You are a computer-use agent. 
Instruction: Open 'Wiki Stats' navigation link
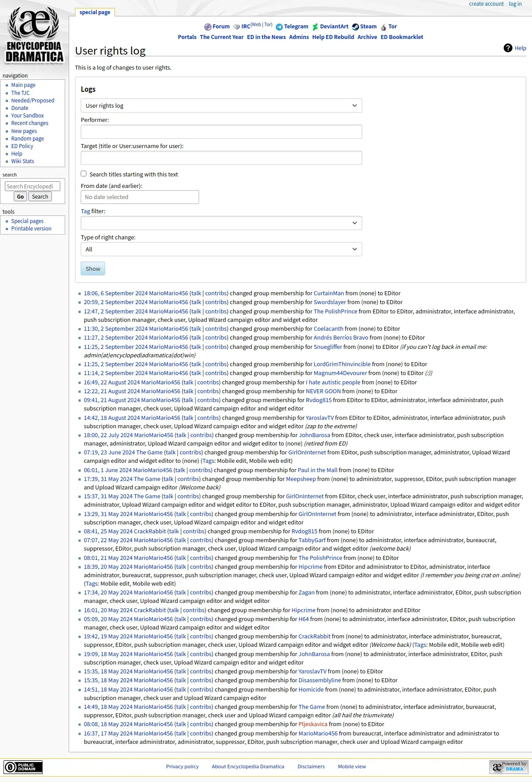coord(23,161)
